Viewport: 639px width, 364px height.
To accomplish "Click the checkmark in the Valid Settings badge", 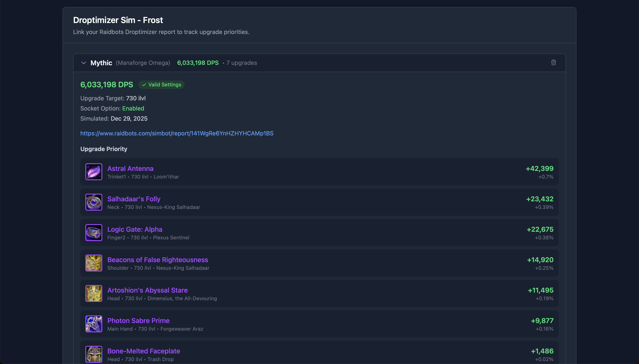I will [144, 85].
